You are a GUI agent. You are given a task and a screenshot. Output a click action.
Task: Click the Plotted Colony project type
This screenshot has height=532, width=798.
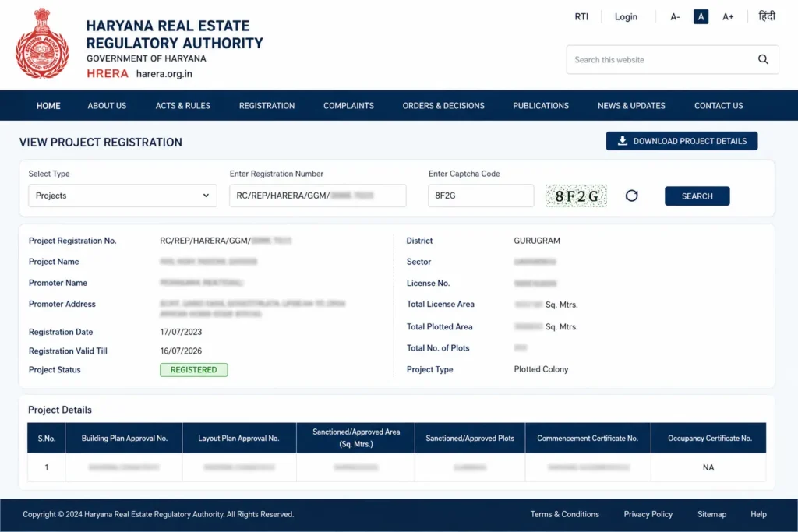coord(541,369)
